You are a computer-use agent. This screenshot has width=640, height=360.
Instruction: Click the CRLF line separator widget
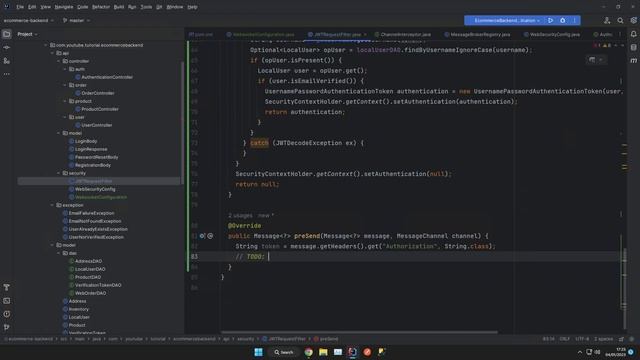[x=564, y=339]
